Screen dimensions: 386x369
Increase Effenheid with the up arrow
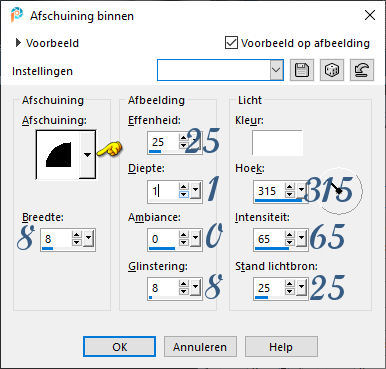click(183, 138)
